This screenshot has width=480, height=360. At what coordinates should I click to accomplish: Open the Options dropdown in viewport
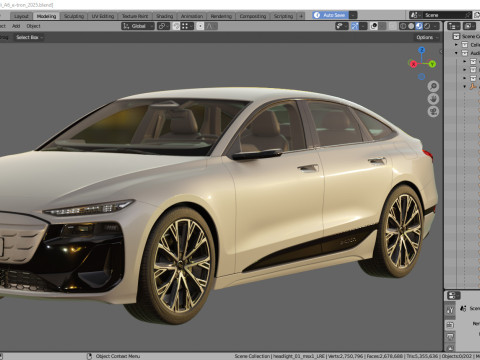click(x=427, y=37)
